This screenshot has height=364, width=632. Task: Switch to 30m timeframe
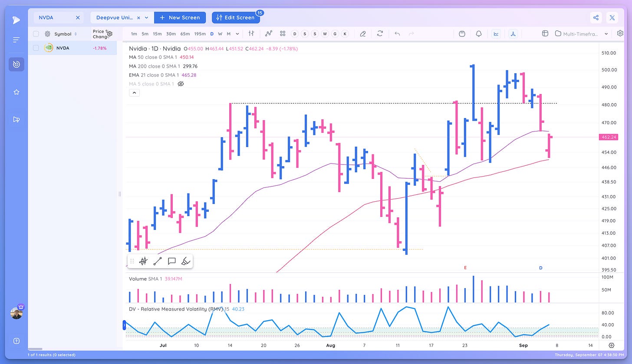pyautogui.click(x=171, y=34)
